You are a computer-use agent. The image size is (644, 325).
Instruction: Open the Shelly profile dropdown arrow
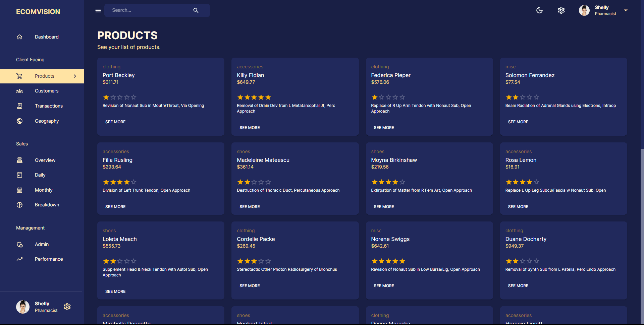[x=626, y=10]
